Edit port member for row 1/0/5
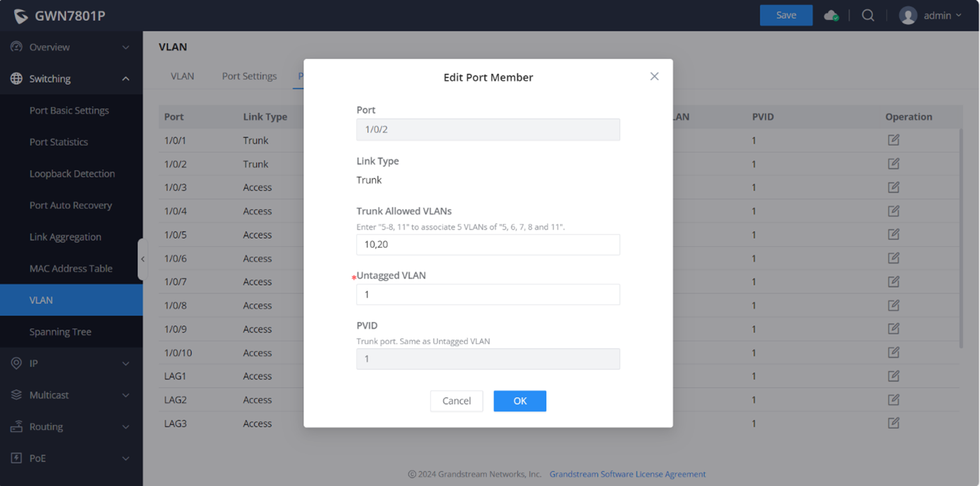 [x=893, y=234]
